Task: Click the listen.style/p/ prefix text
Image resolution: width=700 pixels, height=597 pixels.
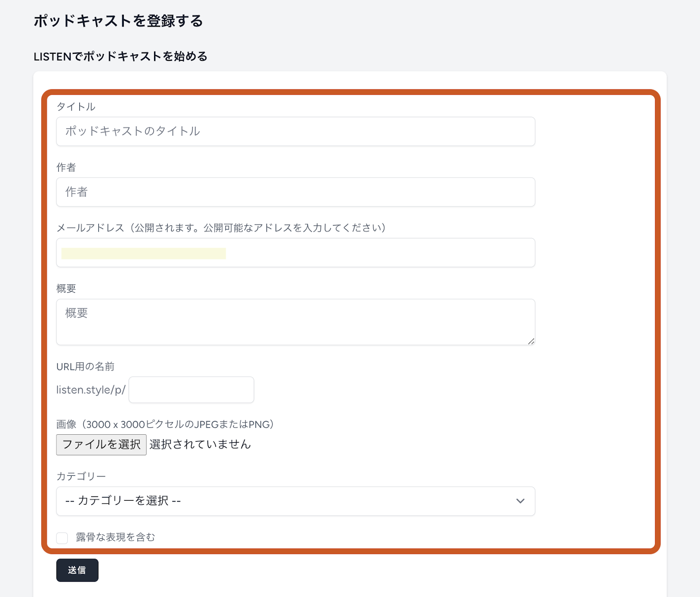Action: [x=91, y=390]
